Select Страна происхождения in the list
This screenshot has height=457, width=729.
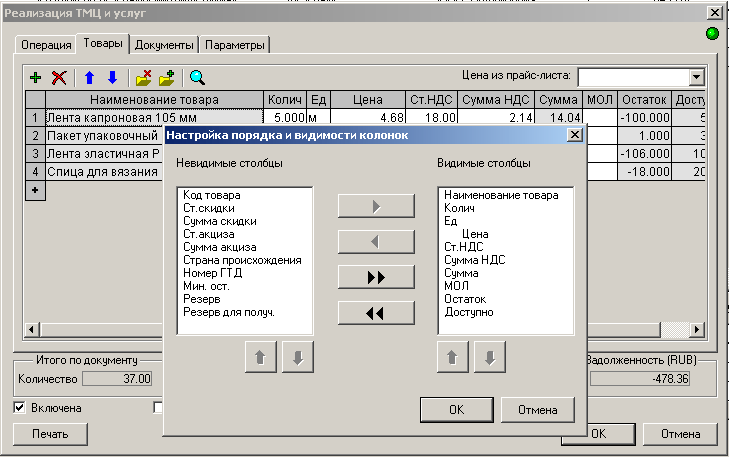click(x=242, y=260)
